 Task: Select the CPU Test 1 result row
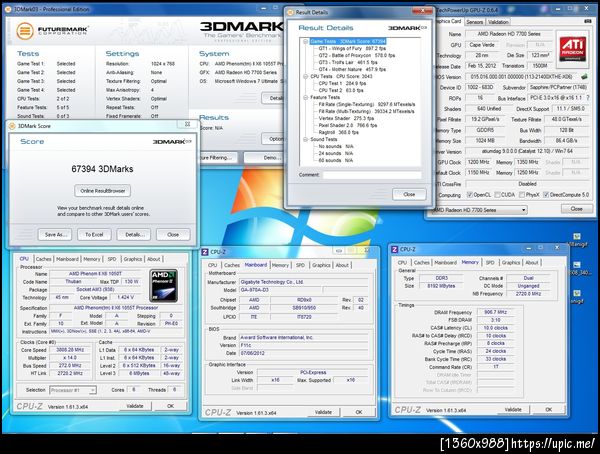342,83
